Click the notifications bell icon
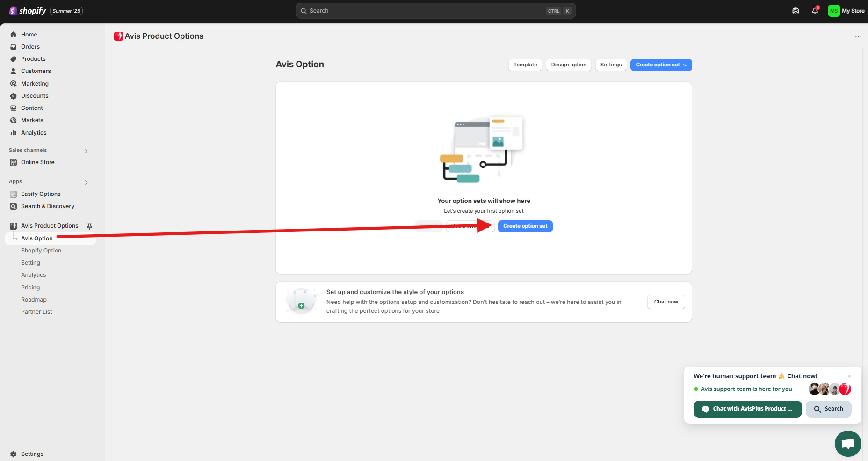The height and width of the screenshot is (461, 868). [x=815, y=11]
